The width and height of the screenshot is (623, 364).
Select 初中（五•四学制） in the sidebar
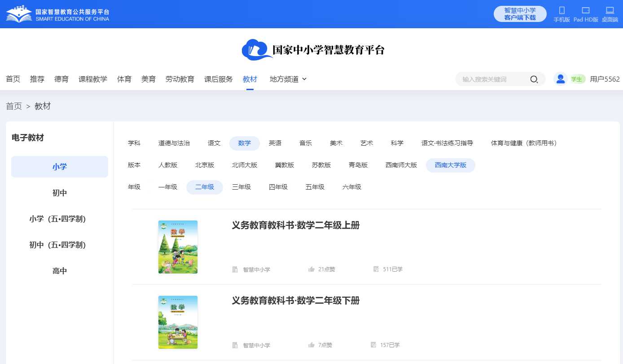(60, 245)
